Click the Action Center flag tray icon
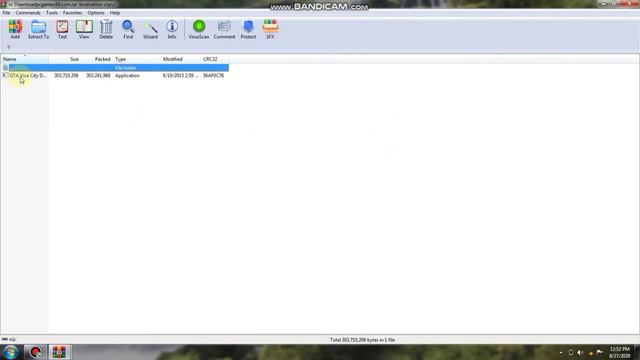The image size is (640, 360). (x=599, y=352)
